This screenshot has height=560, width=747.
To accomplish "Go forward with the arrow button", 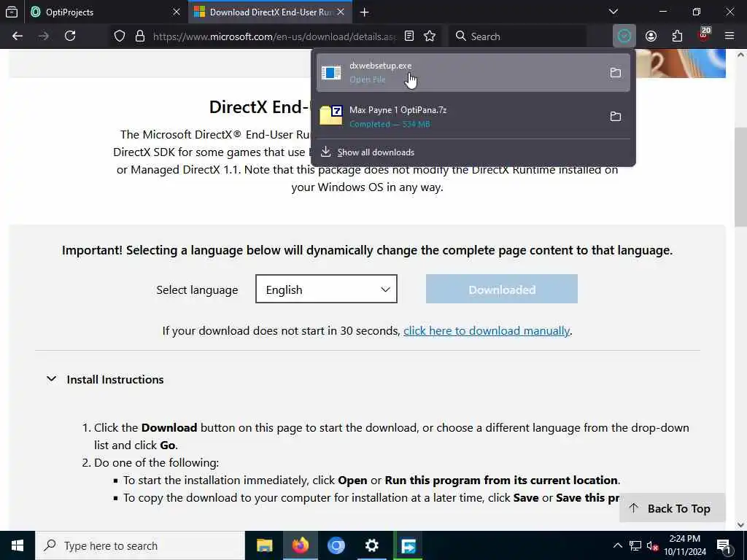I will pos(44,36).
